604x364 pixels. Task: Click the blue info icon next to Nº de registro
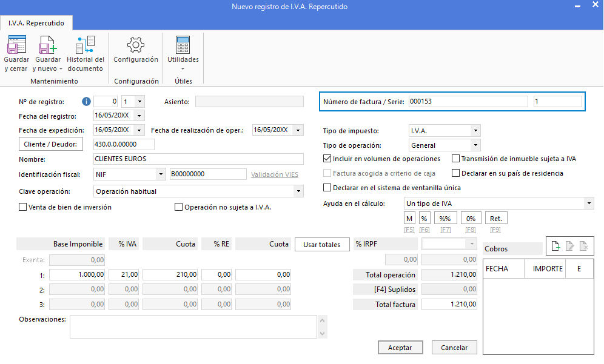click(86, 102)
